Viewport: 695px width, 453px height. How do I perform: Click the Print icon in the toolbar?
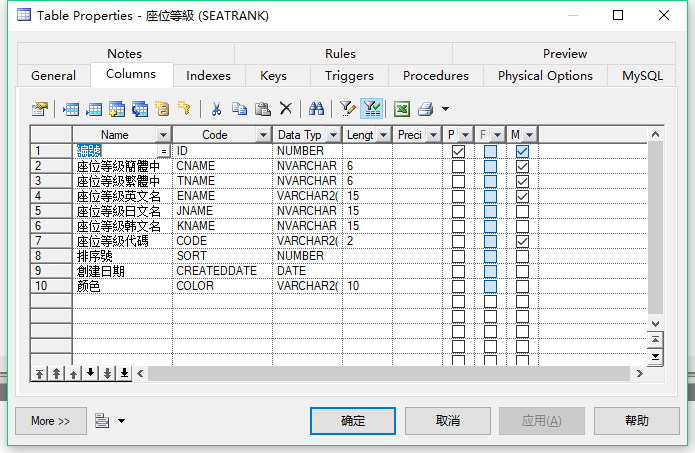coord(426,109)
